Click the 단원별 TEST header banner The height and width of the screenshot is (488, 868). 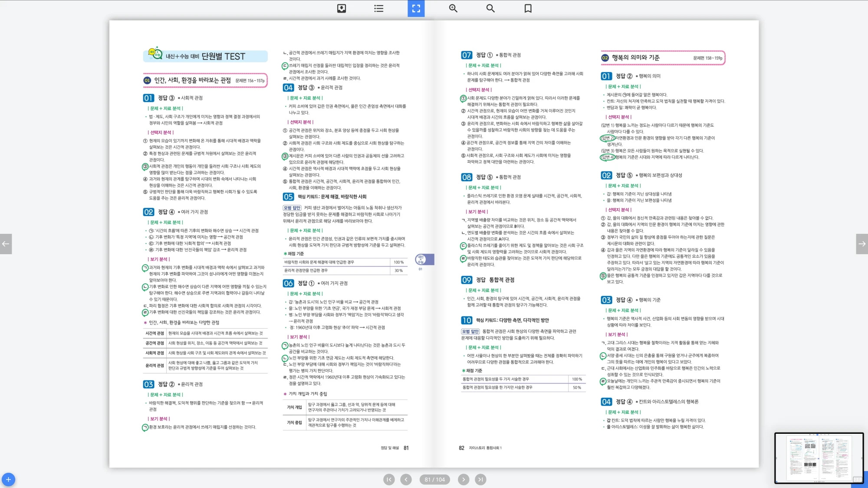205,56
